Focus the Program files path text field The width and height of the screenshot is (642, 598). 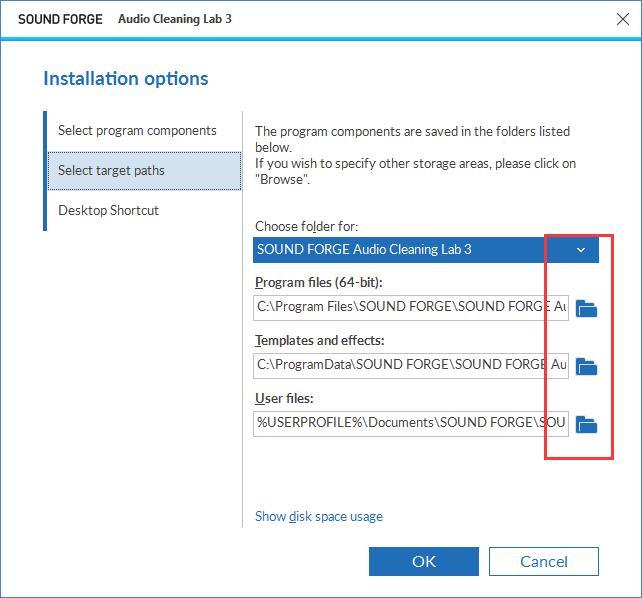(x=411, y=308)
